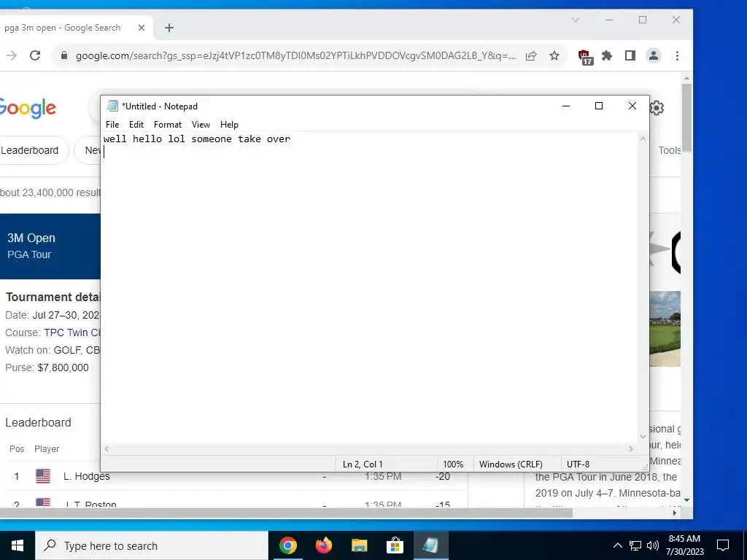
Task: Open Notepad Help menu
Action: coord(229,124)
